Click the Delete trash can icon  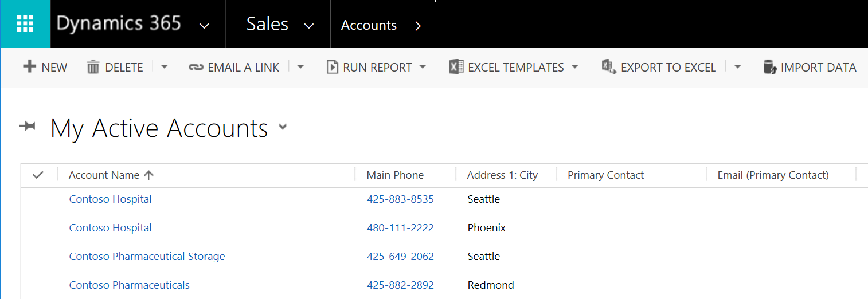pyautogui.click(x=93, y=68)
